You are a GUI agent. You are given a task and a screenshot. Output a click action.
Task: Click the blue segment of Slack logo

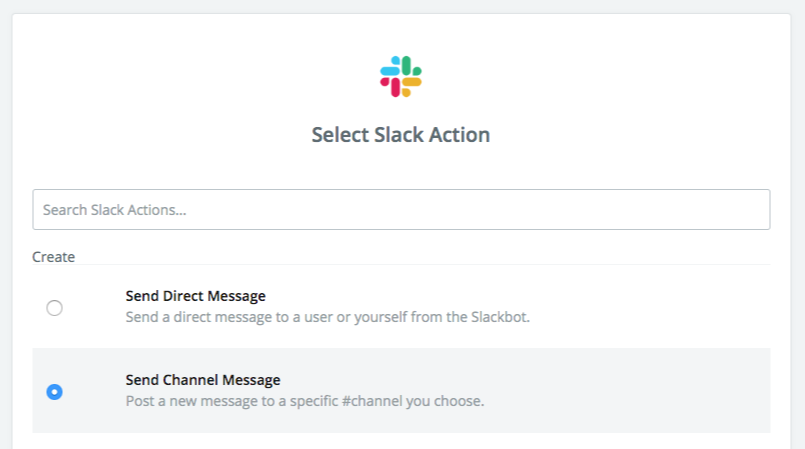tap(389, 71)
